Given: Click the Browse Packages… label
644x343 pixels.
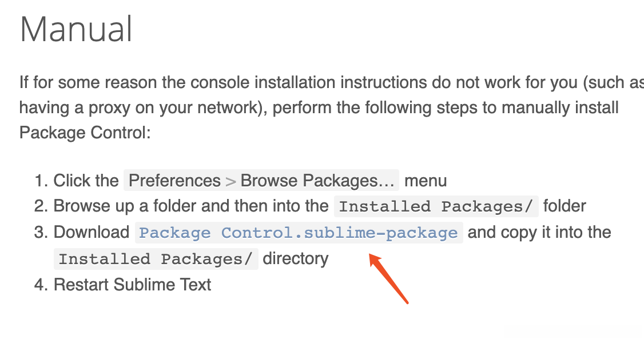Looking at the screenshot, I should pos(318,181).
